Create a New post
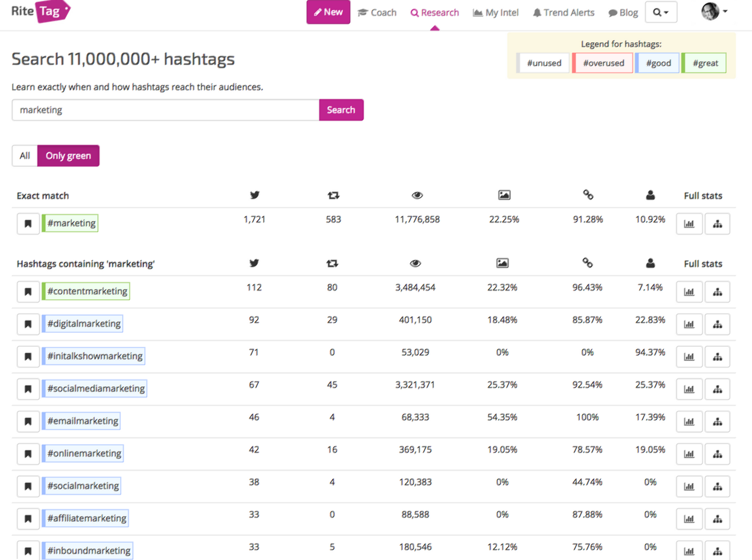The height and width of the screenshot is (560, 752). click(x=328, y=12)
